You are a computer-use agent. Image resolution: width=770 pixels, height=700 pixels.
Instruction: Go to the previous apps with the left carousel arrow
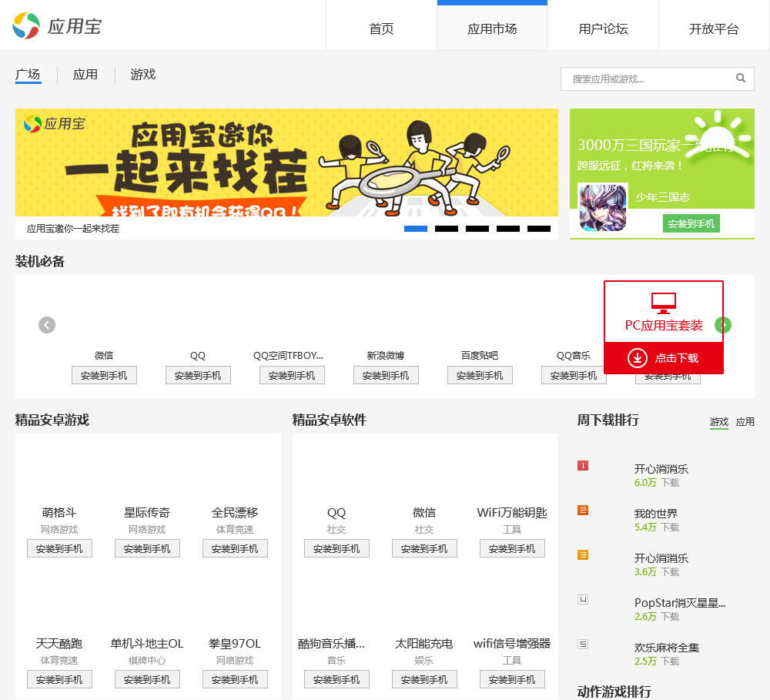coord(47,325)
